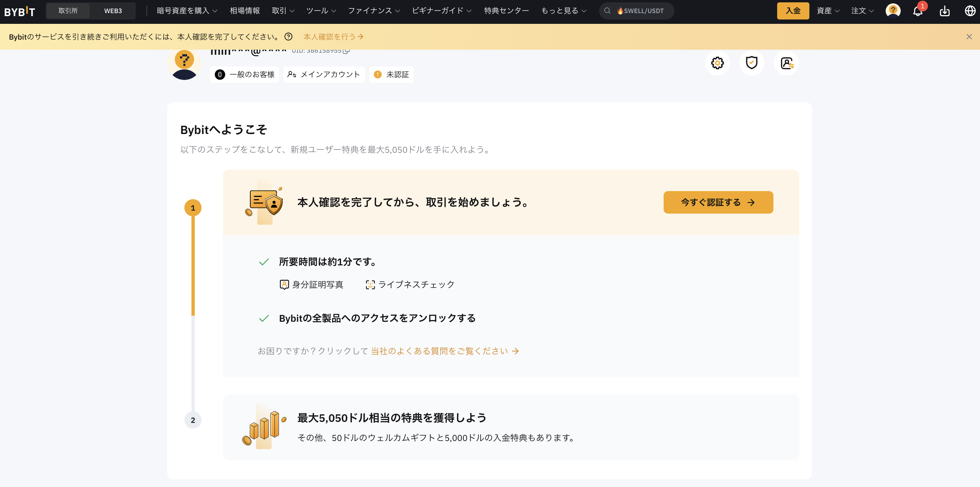Click the identity card shield illustration
The width and height of the screenshot is (980, 487).
click(264, 203)
